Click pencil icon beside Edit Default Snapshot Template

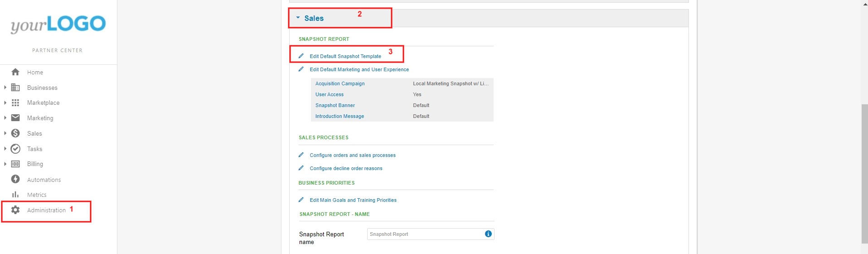tap(301, 56)
